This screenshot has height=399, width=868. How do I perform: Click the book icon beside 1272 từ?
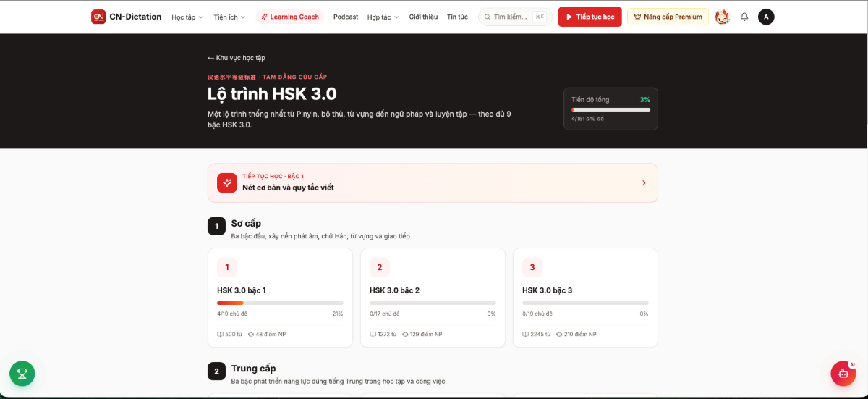click(373, 335)
